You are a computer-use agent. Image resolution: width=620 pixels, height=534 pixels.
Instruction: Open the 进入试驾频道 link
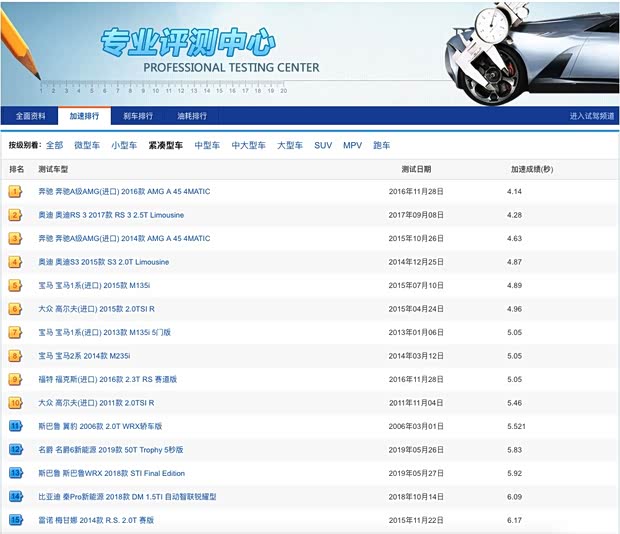pos(592,116)
